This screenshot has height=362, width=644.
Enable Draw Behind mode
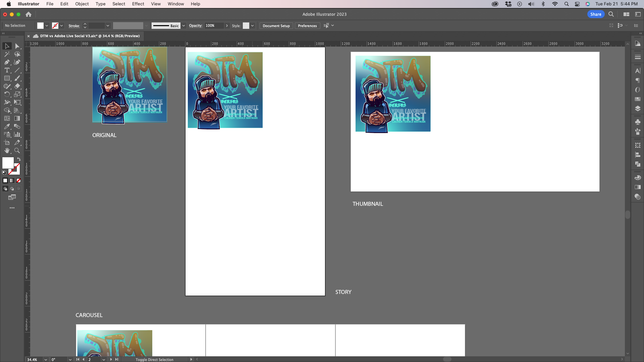[12, 189]
